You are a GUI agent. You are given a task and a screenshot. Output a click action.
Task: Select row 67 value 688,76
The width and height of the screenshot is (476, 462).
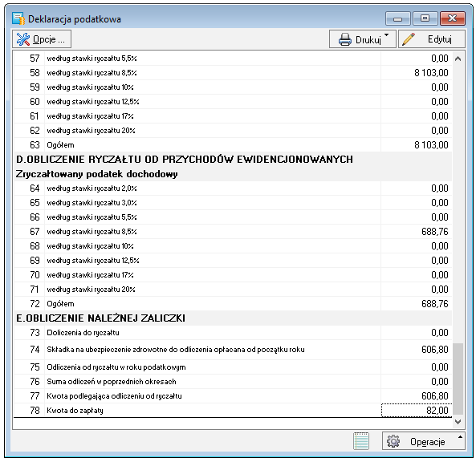[435, 232]
